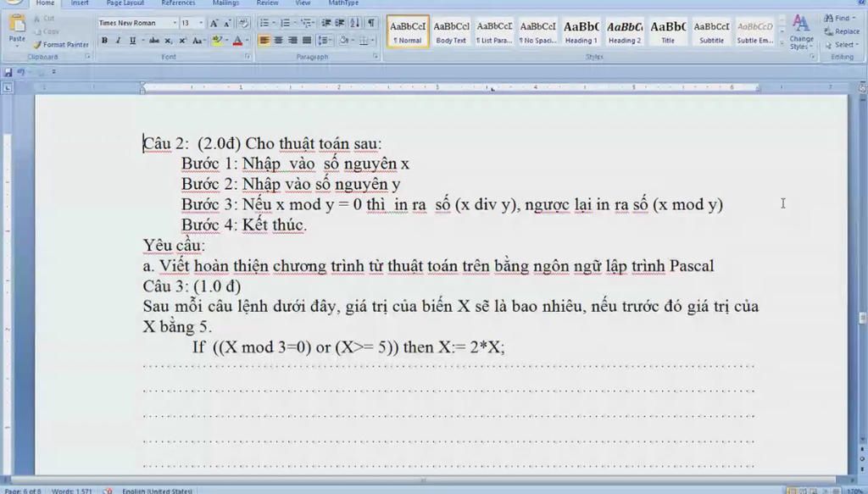Apply the Subtitle style
Image resolution: width=868 pixels, height=494 pixels.
711,31
